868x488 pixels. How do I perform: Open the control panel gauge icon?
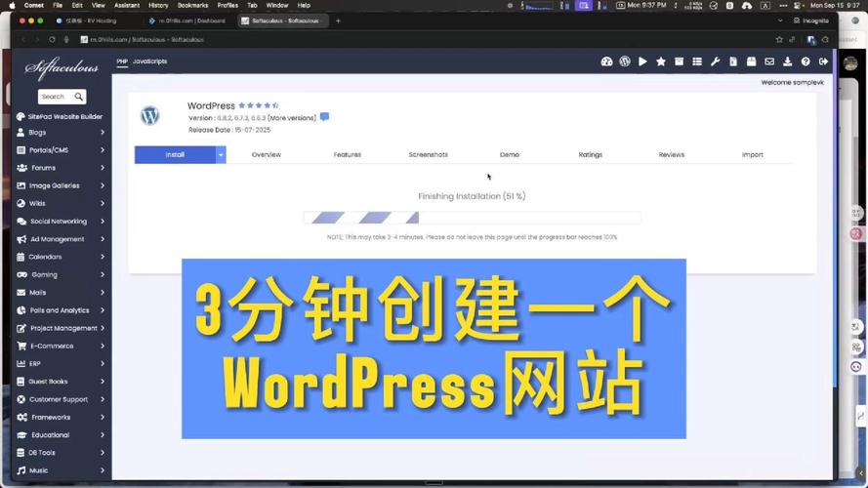tap(606, 61)
